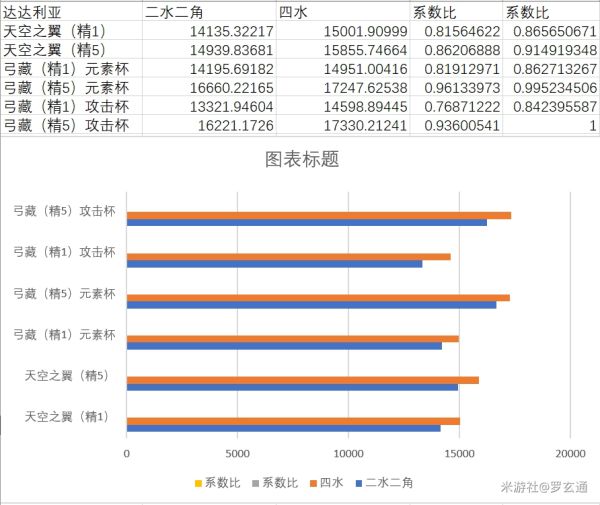Select cell with value 15855.74664
The image size is (600, 505).
pos(342,50)
